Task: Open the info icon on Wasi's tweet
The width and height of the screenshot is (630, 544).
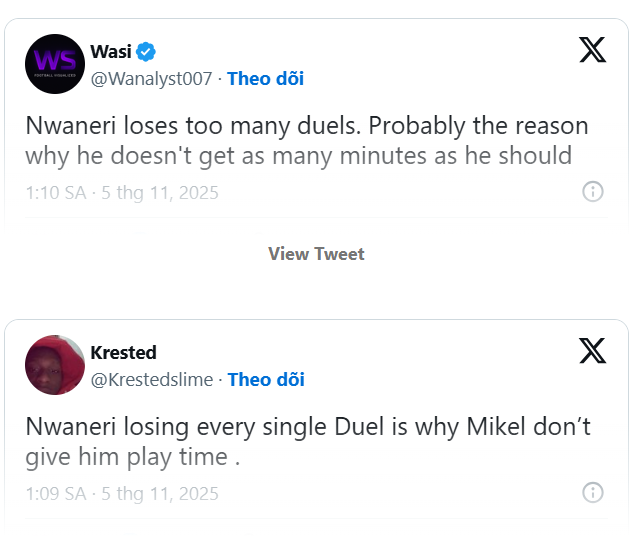Action: (x=593, y=192)
